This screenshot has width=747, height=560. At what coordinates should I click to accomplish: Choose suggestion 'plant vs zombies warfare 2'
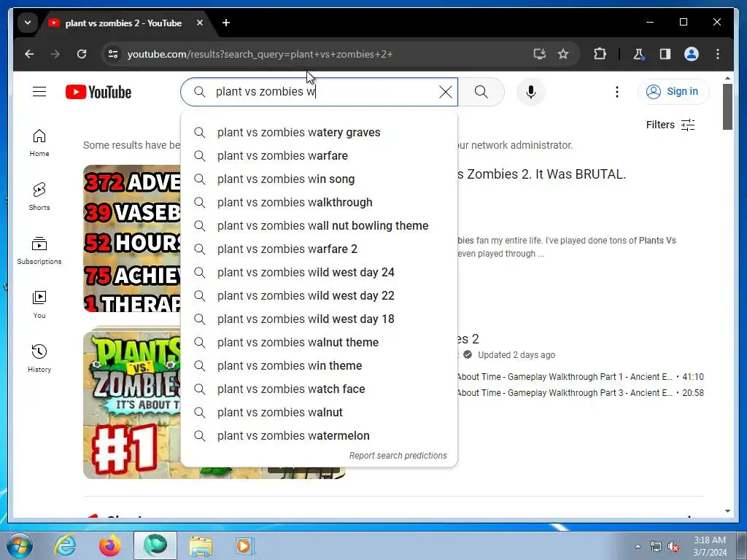click(x=319, y=249)
